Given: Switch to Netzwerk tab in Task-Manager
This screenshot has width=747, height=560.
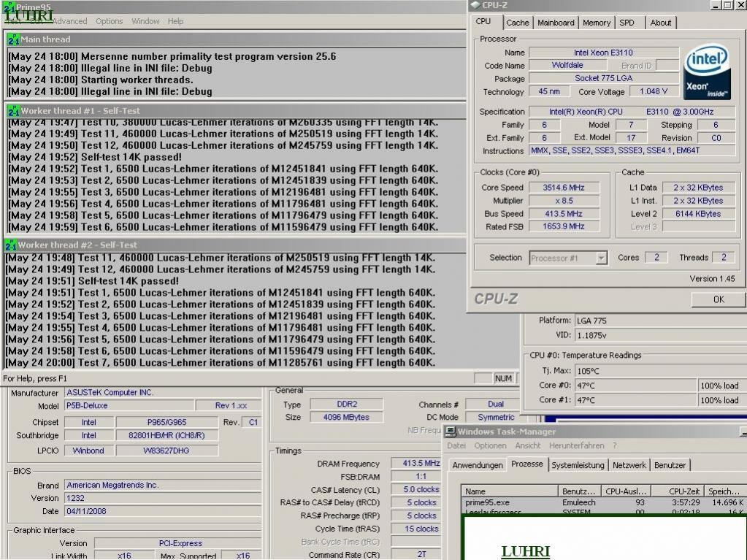Looking at the screenshot, I should [x=629, y=465].
